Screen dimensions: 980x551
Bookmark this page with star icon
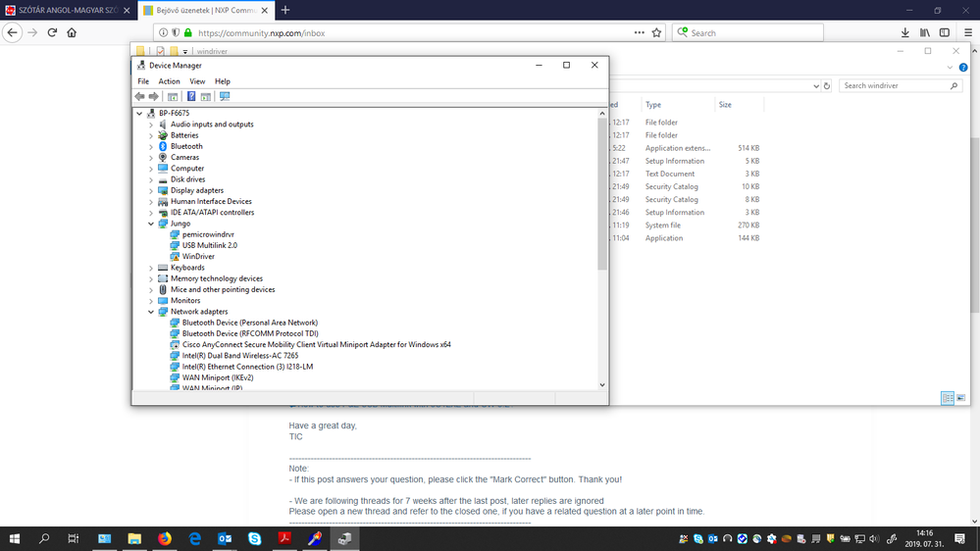pyautogui.click(x=656, y=32)
